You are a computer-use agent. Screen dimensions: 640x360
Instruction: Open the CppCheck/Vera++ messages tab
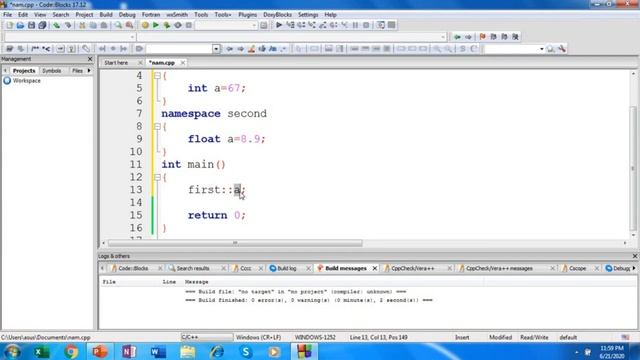(500, 268)
